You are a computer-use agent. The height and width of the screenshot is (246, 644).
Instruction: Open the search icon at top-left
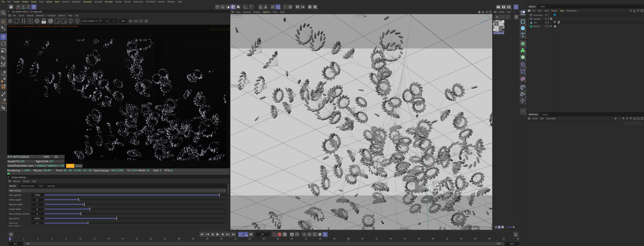click(3, 13)
